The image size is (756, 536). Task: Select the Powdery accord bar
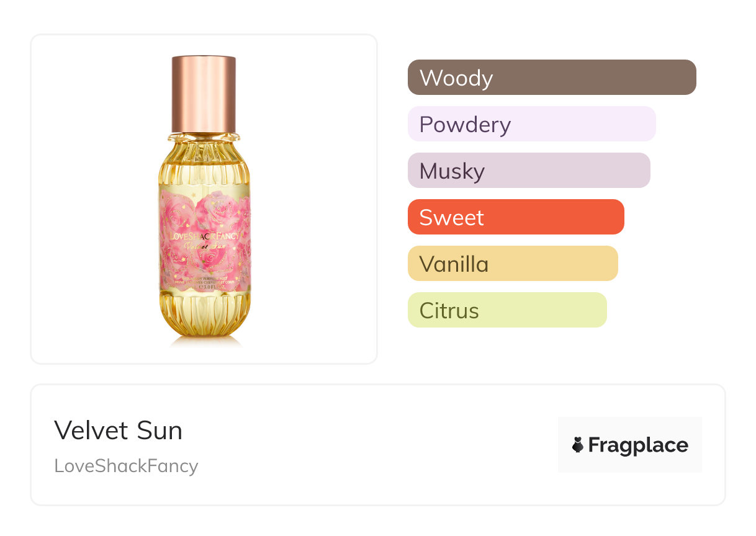point(531,124)
